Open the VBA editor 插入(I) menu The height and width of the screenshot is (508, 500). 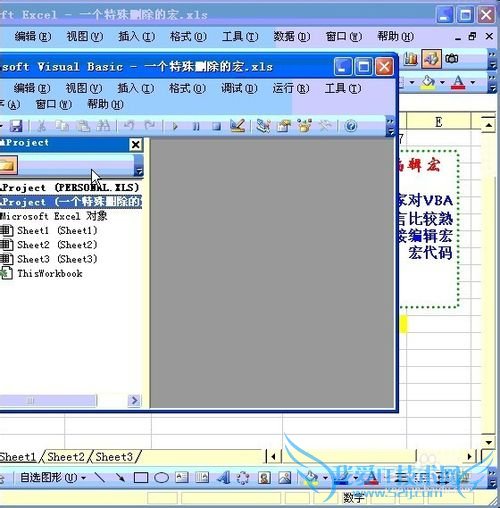click(136, 88)
